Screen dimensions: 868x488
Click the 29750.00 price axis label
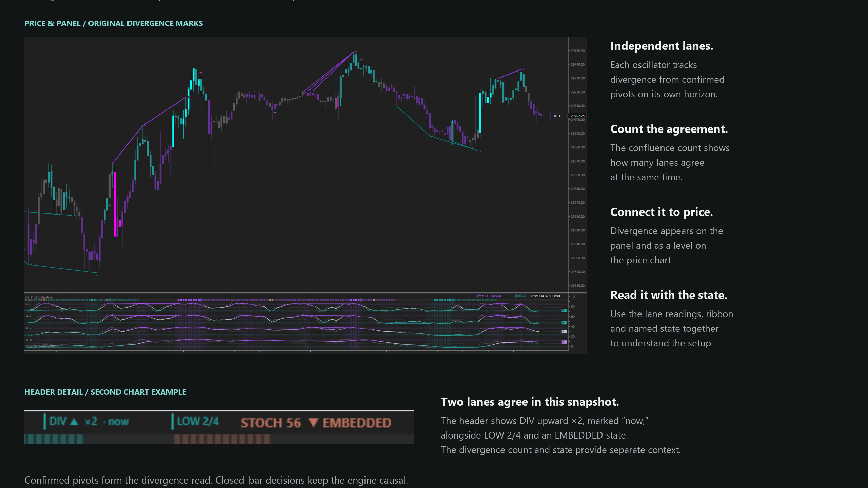click(x=578, y=51)
